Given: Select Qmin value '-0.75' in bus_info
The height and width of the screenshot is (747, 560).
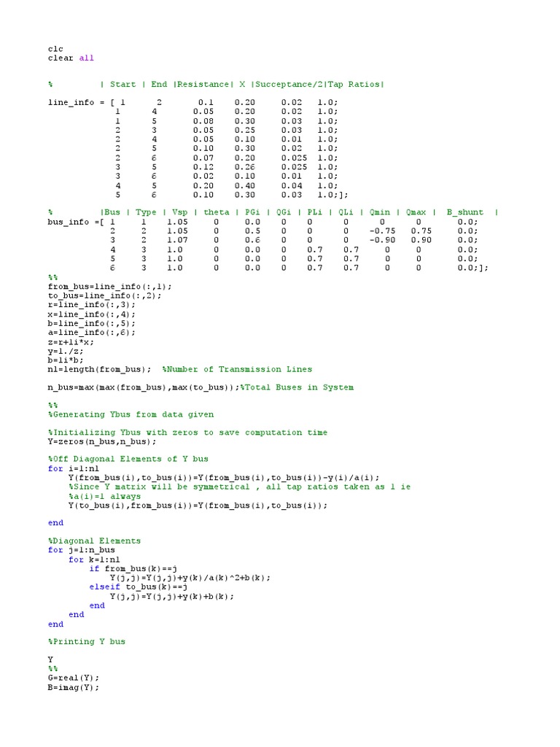Looking at the screenshot, I should coord(382,231).
